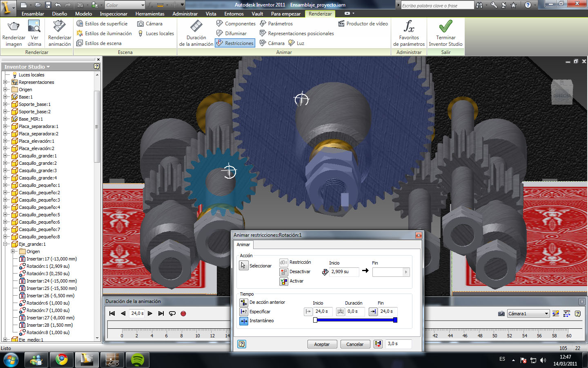Close the Animar restricciones dialog
588x368 pixels.
[419, 235]
